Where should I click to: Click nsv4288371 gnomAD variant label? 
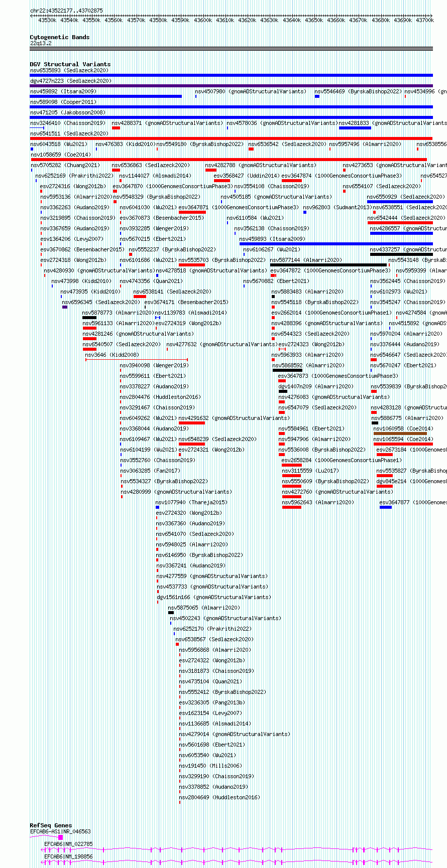click(167, 123)
